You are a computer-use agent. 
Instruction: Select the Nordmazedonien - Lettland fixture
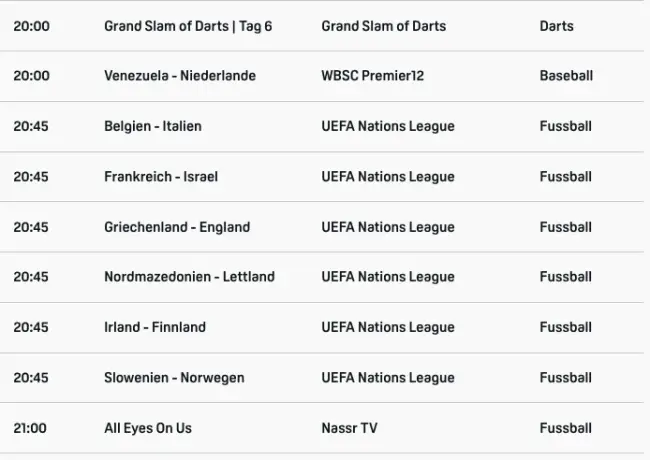189,277
